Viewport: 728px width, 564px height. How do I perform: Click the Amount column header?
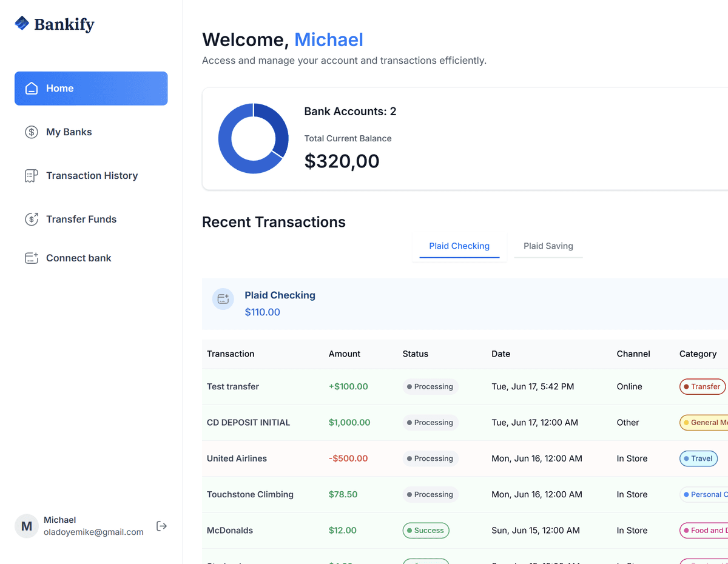[x=345, y=354]
